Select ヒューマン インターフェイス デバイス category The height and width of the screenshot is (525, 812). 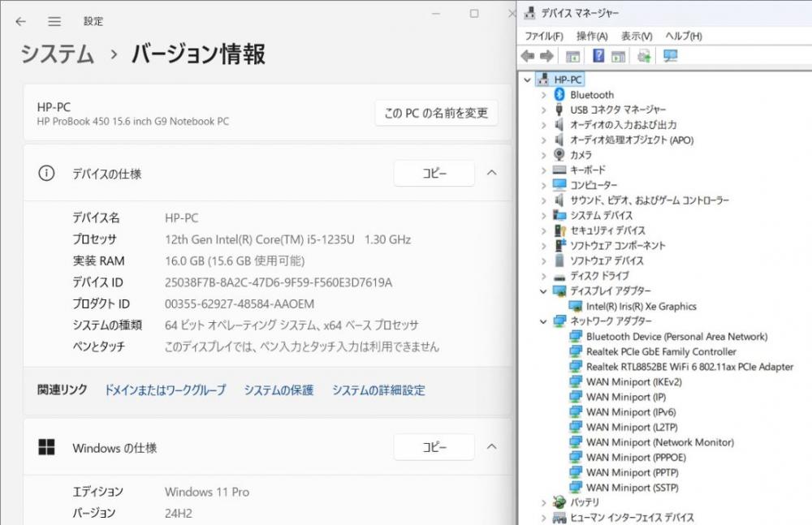pyautogui.click(x=632, y=517)
